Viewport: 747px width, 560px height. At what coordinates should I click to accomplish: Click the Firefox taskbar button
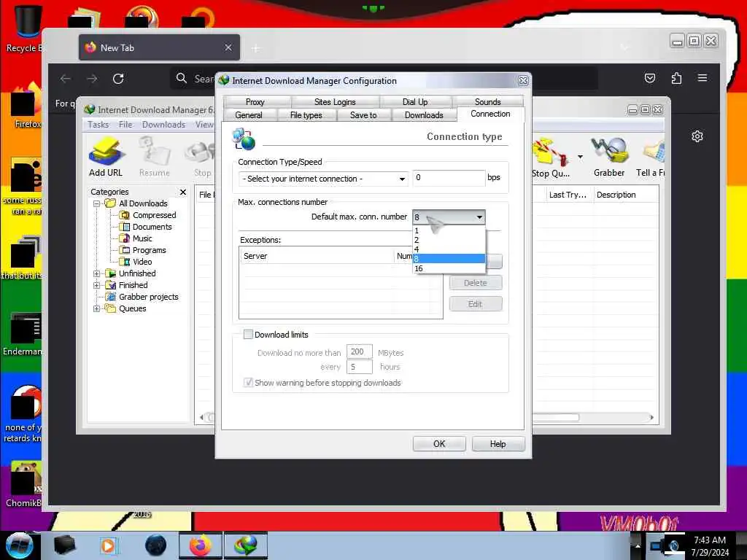201,545
